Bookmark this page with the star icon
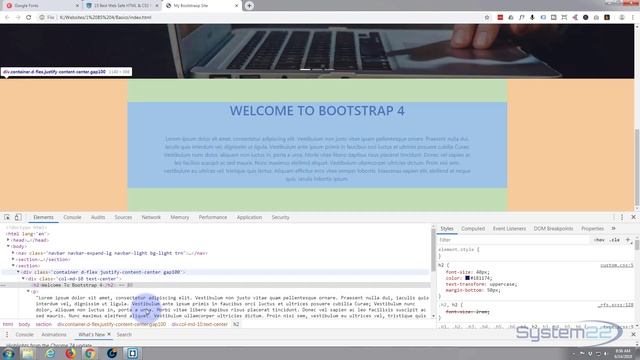 click(x=487, y=18)
